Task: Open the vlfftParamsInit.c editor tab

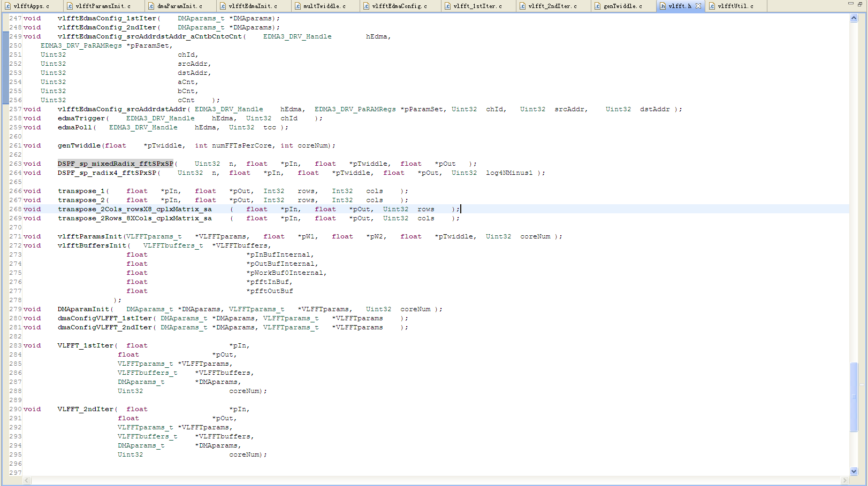Action: coord(103,6)
